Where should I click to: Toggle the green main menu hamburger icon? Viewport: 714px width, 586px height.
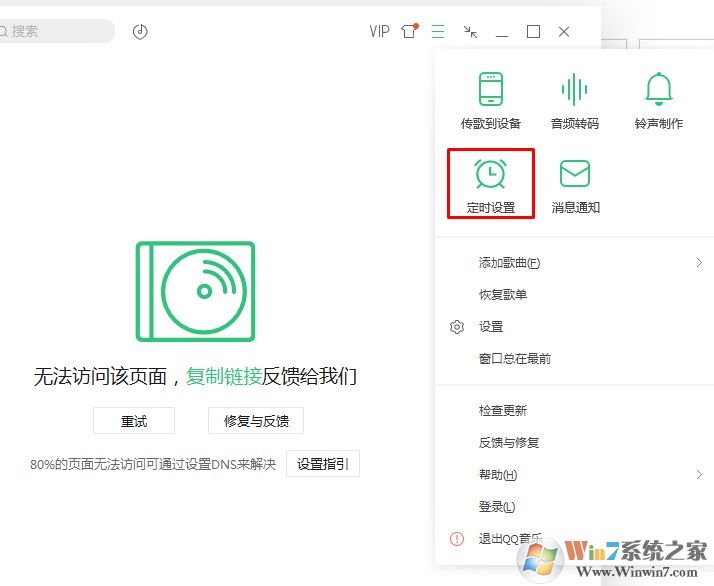[438, 31]
